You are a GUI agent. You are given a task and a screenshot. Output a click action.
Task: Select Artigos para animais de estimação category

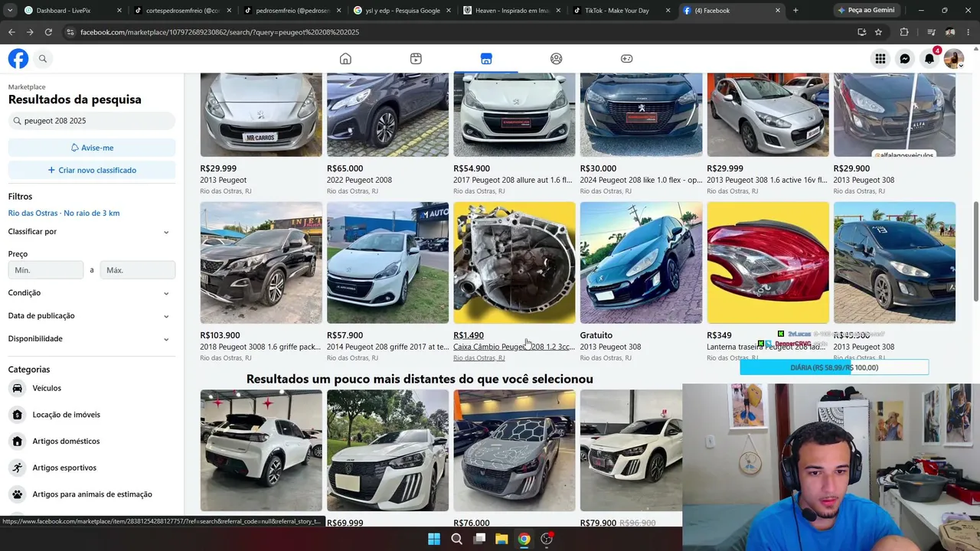click(x=92, y=494)
